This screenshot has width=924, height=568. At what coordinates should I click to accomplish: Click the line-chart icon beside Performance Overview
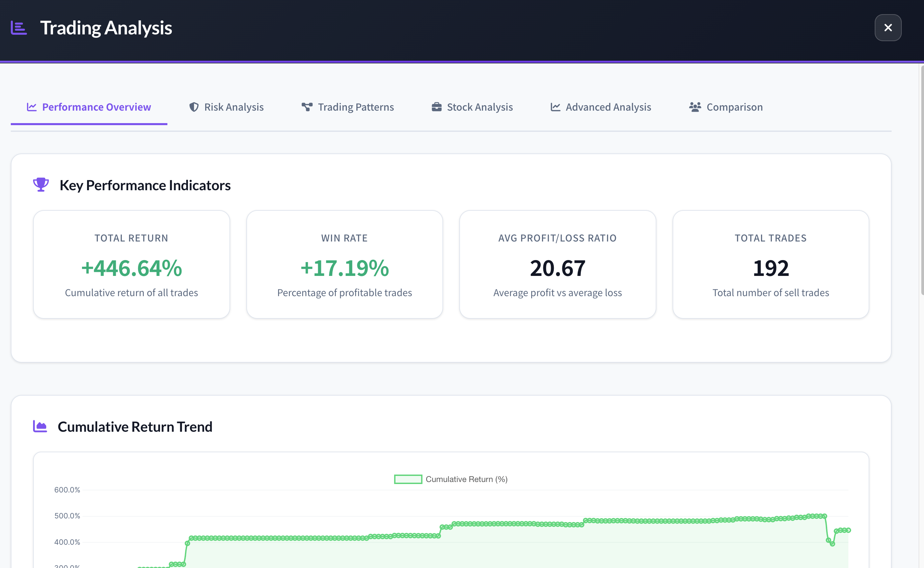click(x=32, y=107)
